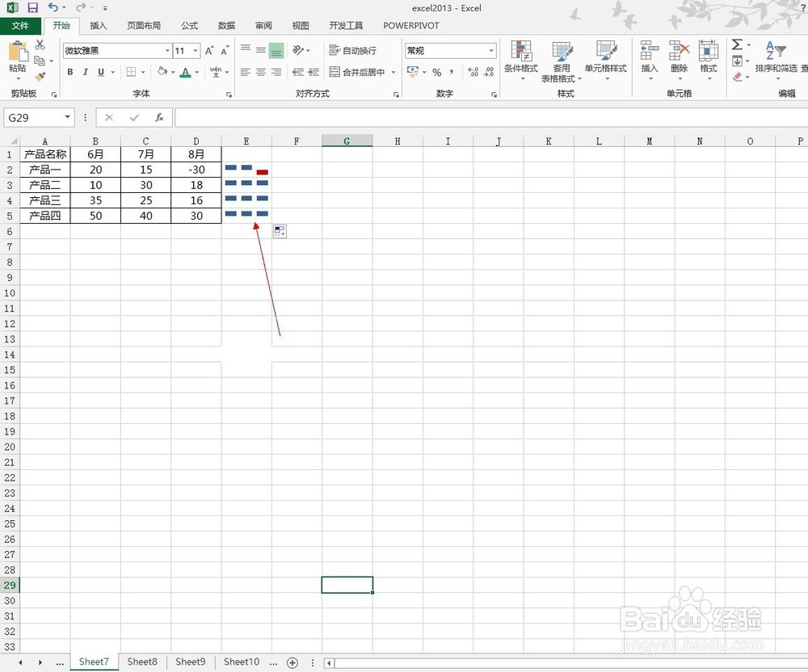Open the Quick Analysis button beside the sparklines
The height and width of the screenshot is (672, 808).
point(279,231)
